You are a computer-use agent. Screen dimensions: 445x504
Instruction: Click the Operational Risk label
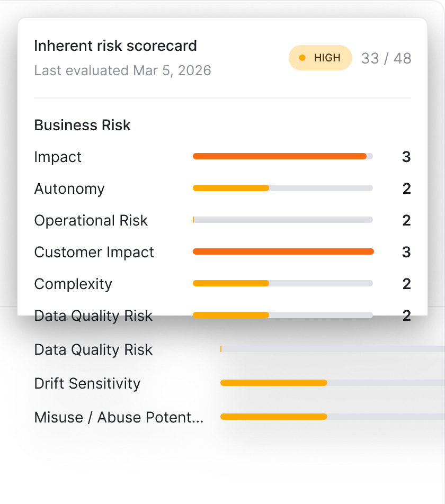point(91,220)
